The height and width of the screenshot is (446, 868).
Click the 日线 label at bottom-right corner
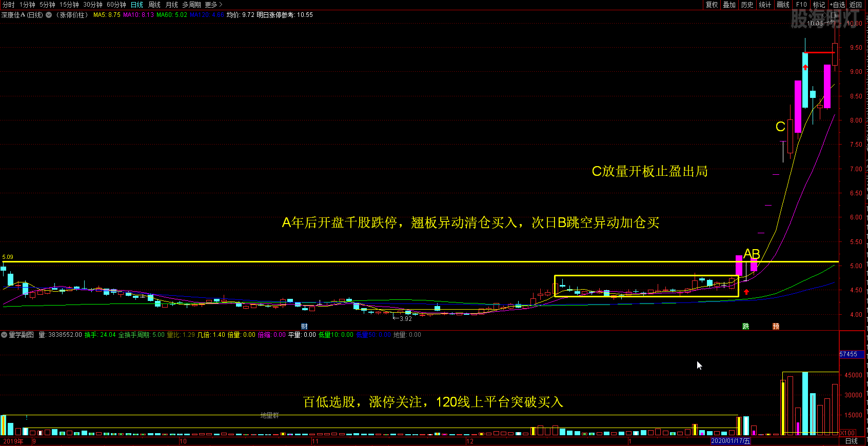[852, 441]
